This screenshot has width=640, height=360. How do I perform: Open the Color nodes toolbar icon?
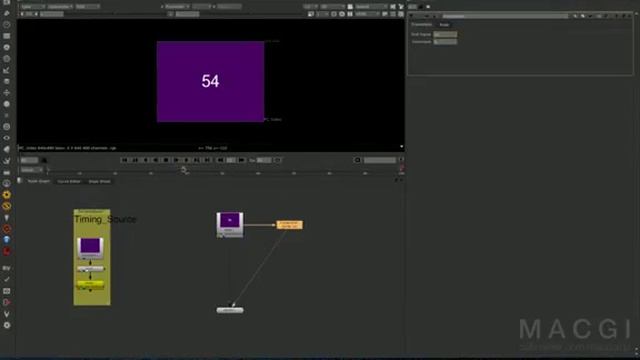click(7, 47)
